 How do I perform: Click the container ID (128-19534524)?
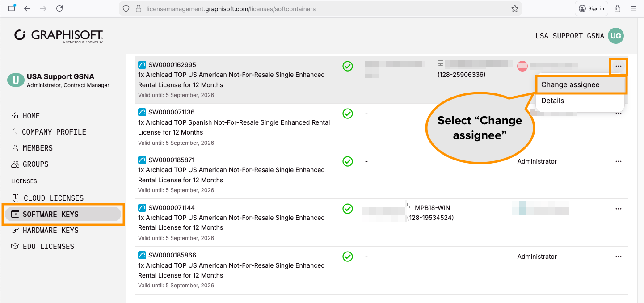click(430, 218)
